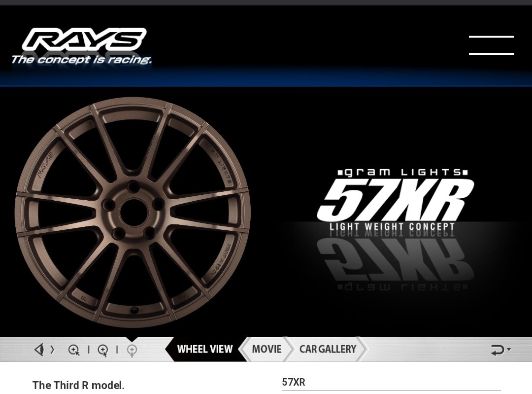Switch to the MOVIE tab
532x394 pixels.
tap(266, 349)
